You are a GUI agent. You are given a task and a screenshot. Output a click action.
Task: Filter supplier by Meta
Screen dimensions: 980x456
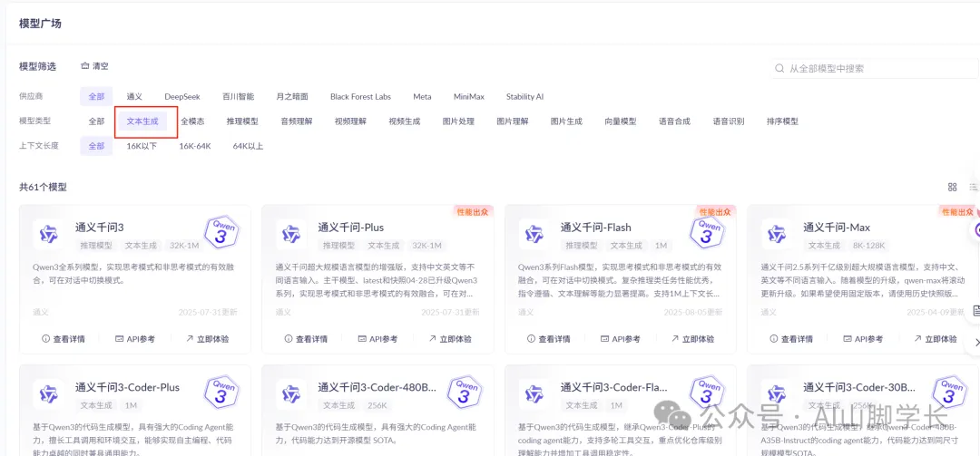pos(422,97)
